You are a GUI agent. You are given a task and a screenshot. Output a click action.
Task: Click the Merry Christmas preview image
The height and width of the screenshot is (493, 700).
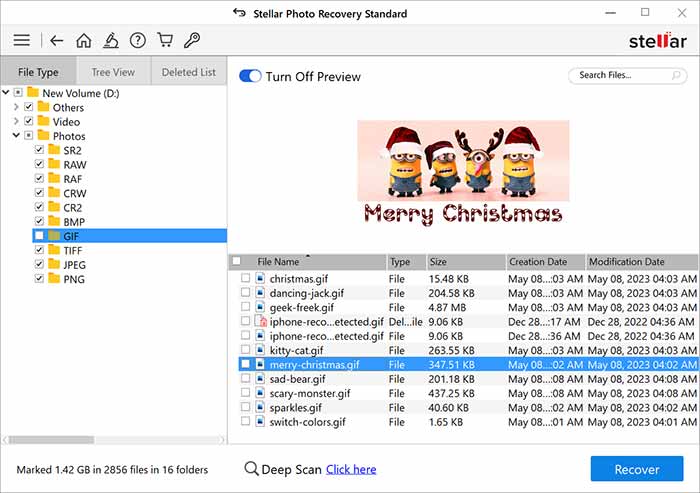pyautogui.click(x=463, y=172)
